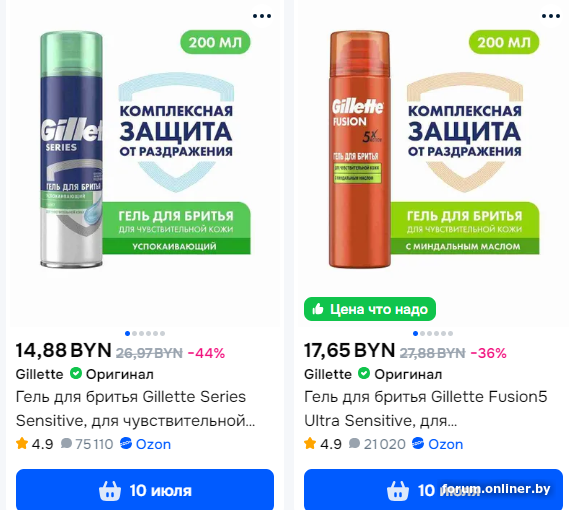Click the 'Цена что надо' green badge

(x=370, y=309)
